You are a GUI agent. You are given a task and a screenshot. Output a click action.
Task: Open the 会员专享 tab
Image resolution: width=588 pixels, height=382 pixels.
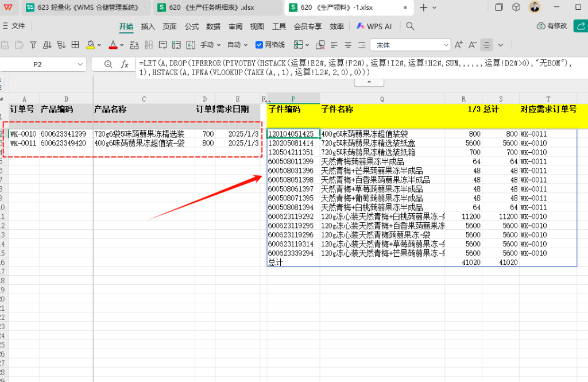[x=308, y=26]
